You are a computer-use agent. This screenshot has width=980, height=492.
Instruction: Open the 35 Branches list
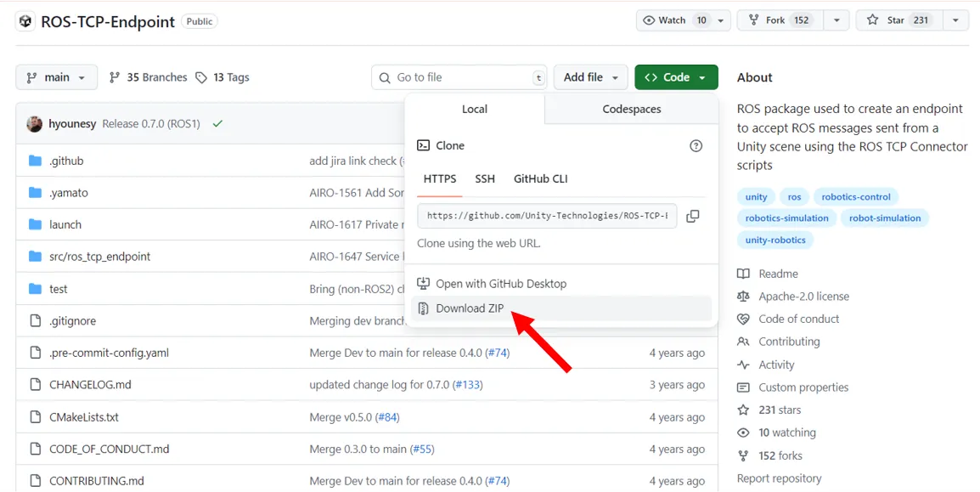tap(148, 77)
